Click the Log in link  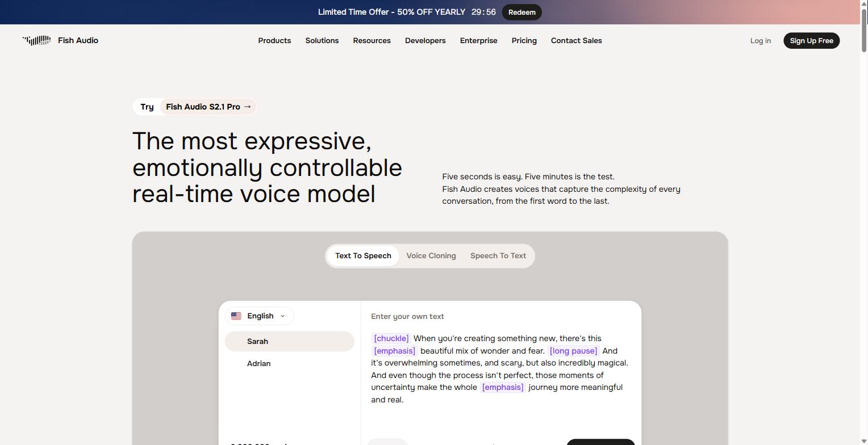click(760, 40)
